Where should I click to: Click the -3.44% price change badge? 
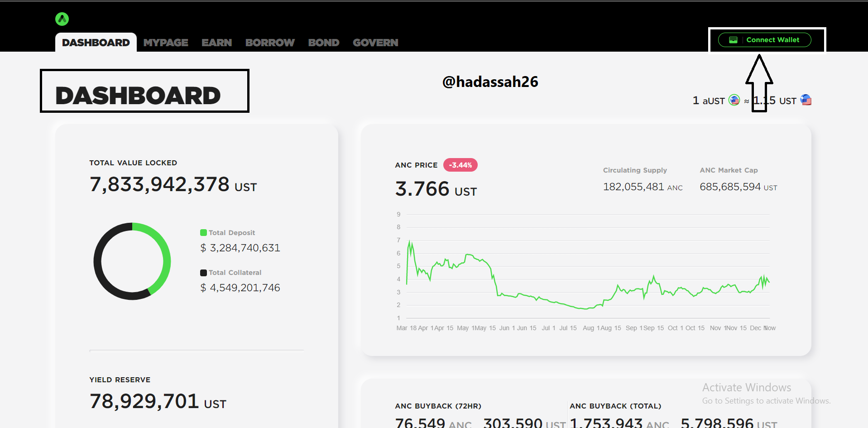click(460, 165)
